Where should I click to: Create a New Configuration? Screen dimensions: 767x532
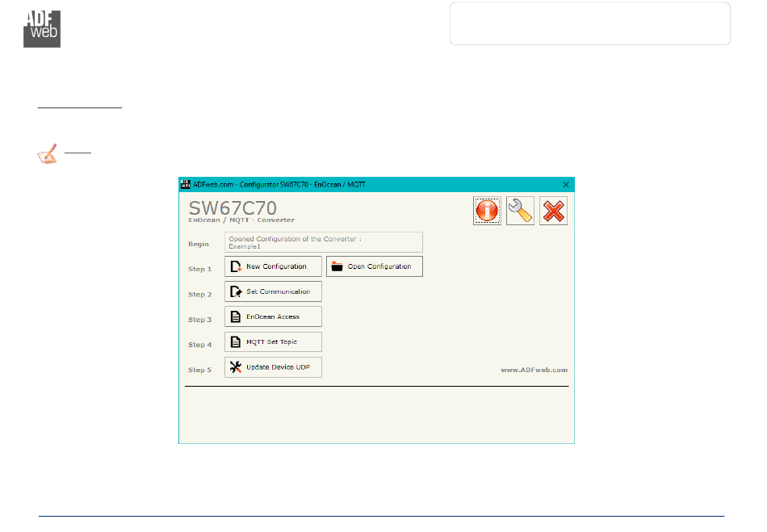click(273, 266)
